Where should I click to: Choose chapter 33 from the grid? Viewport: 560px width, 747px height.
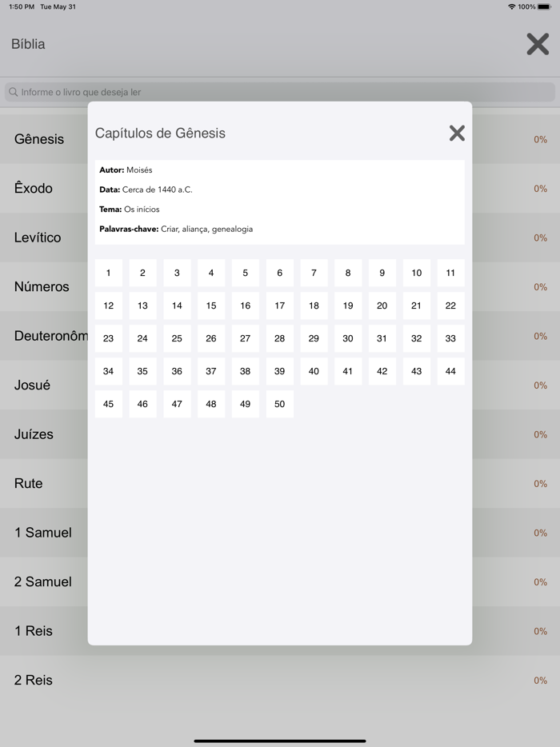pyautogui.click(x=450, y=338)
